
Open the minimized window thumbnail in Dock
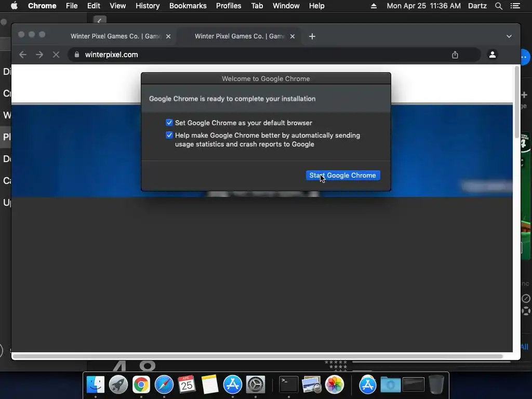pyautogui.click(x=413, y=385)
